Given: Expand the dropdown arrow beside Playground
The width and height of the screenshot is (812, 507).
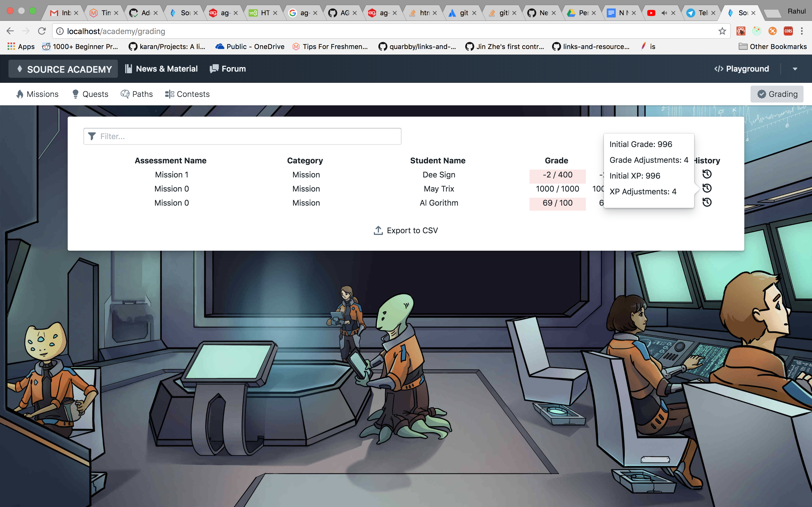Looking at the screenshot, I should coord(795,69).
